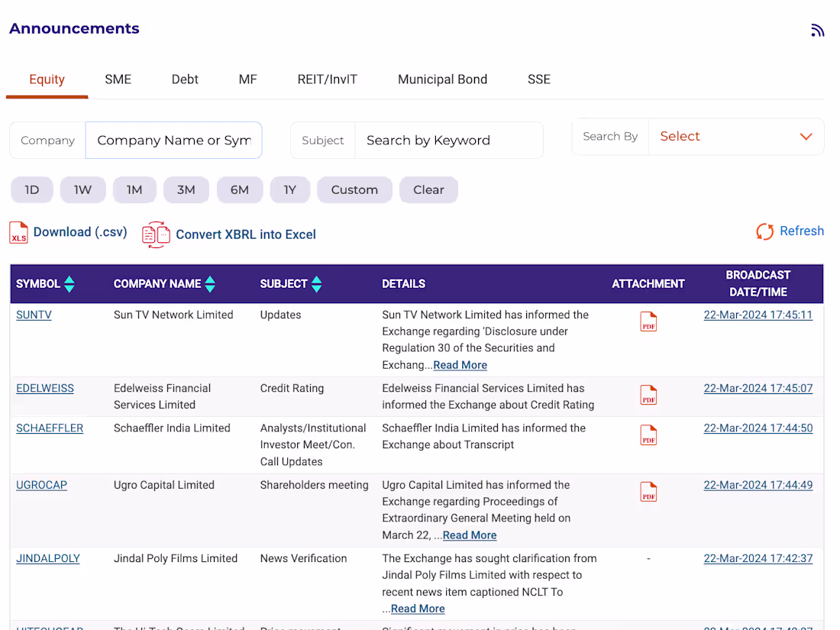Filter announcements by 1M period
Viewport: 840px width, 630px height.
[x=134, y=189]
